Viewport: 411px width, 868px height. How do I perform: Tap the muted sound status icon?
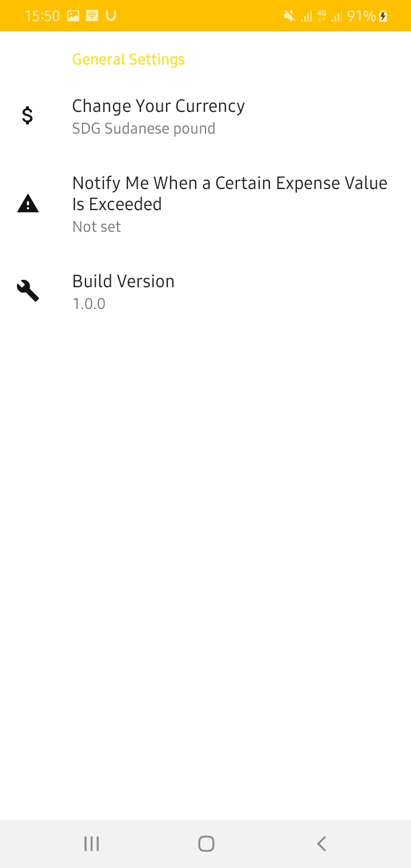tap(289, 16)
